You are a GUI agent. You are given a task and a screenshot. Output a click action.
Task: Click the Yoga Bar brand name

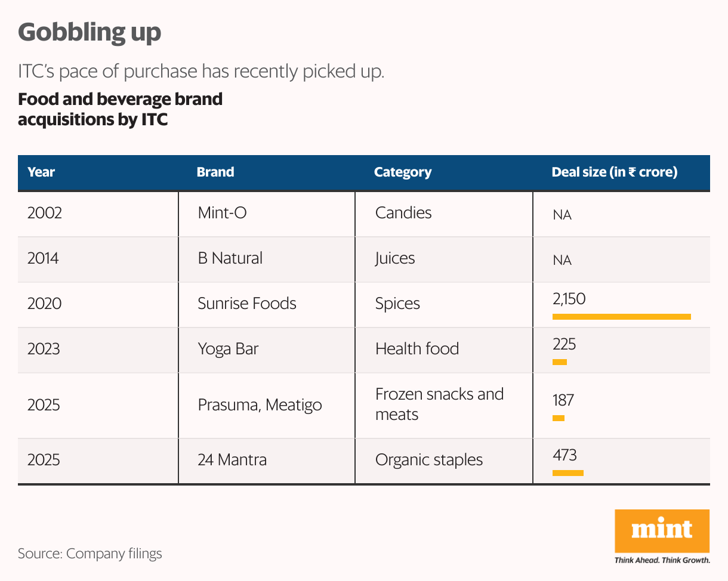(x=228, y=349)
